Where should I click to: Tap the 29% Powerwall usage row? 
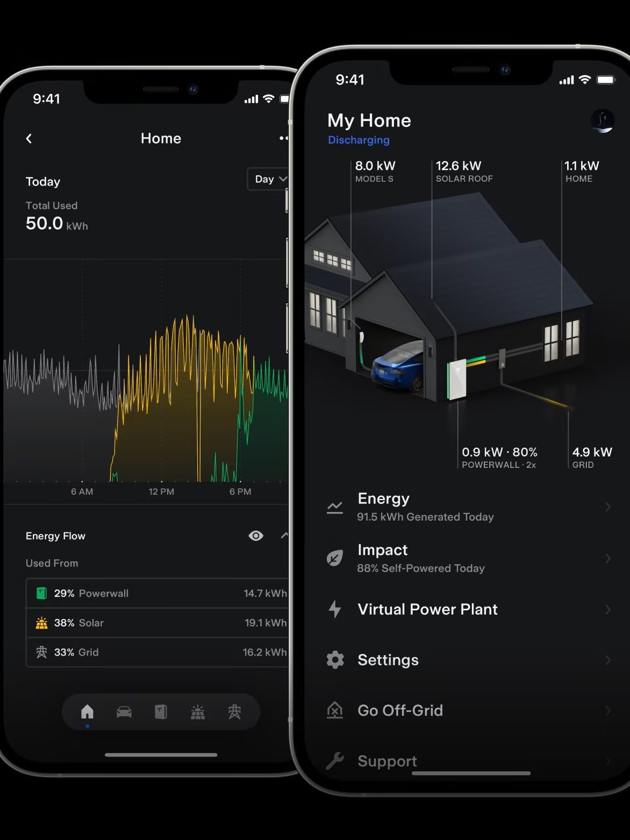point(157,593)
